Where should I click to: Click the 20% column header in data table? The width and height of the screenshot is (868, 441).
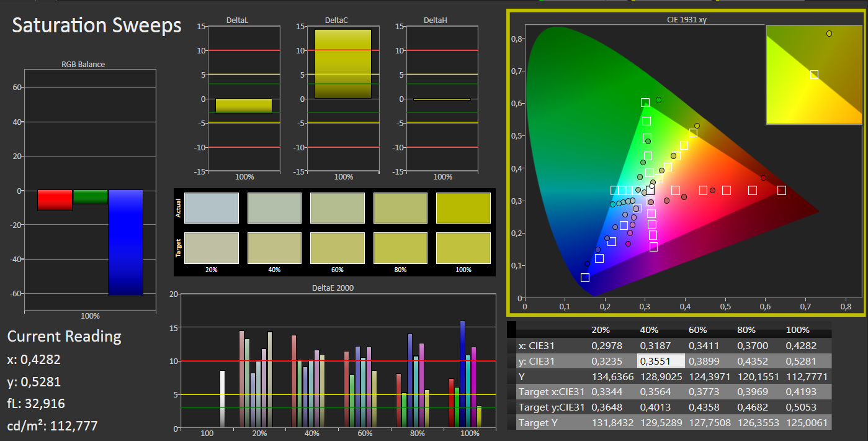[600, 330]
